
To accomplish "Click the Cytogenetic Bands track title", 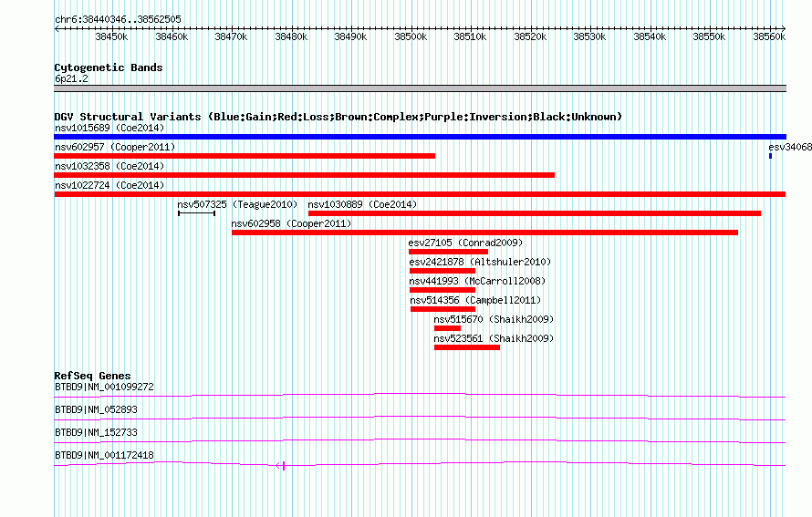I will (109, 67).
